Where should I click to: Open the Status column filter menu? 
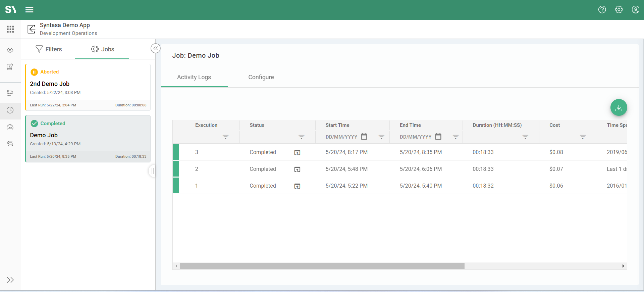(301, 137)
